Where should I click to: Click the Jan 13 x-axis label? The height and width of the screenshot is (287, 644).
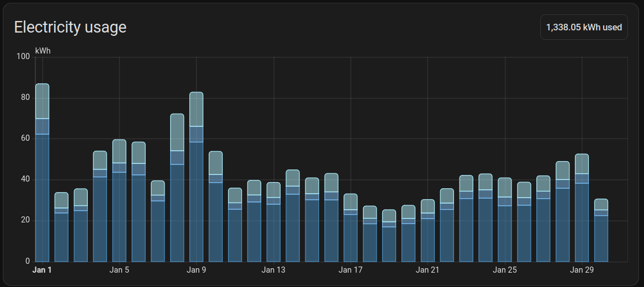coord(273,270)
